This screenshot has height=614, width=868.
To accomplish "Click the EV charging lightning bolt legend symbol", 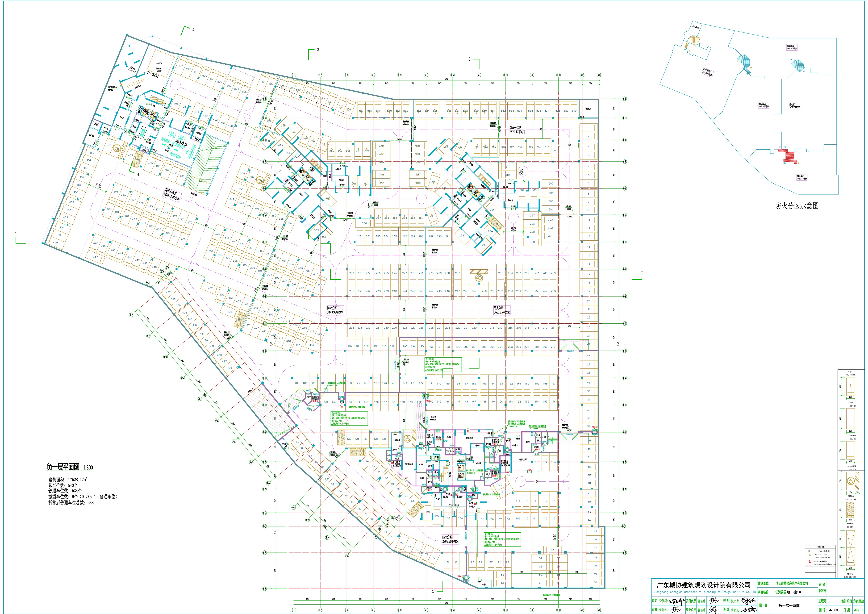I will click(x=850, y=386).
